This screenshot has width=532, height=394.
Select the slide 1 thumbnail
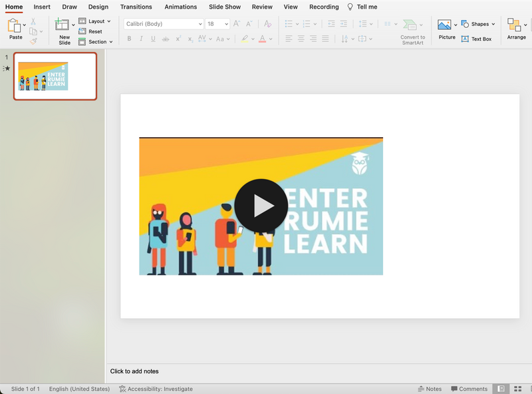pos(55,76)
